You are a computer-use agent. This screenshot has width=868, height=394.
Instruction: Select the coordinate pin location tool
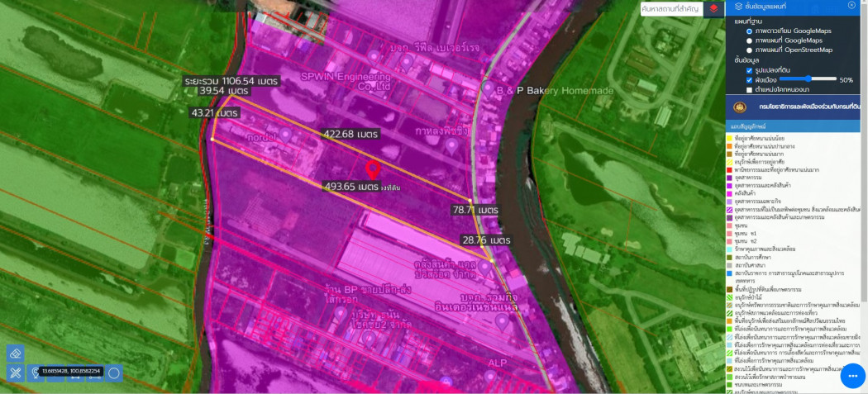(x=35, y=373)
